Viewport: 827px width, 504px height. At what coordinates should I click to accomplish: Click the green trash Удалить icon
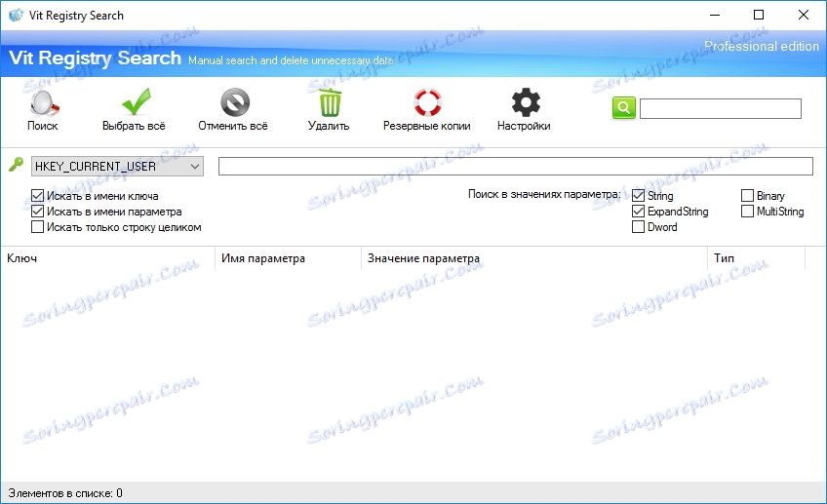point(331,101)
